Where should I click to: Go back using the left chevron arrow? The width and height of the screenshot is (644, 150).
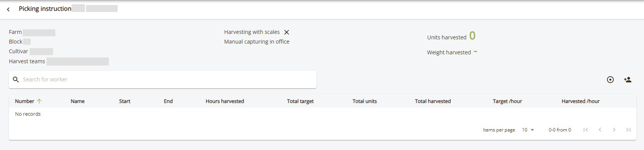8,9
